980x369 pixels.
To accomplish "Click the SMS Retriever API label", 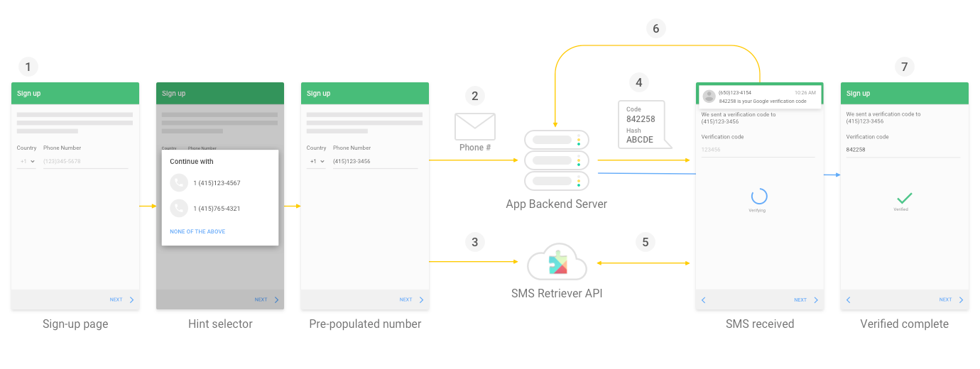I will [x=557, y=293].
